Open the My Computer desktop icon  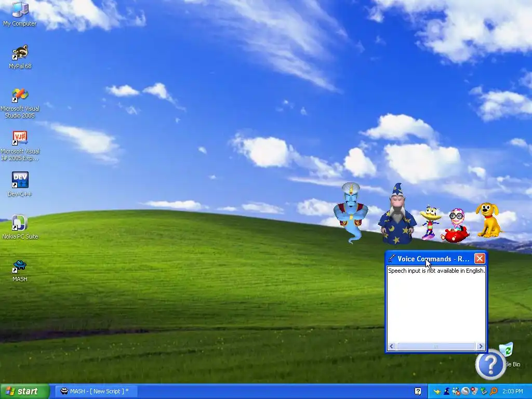(20, 14)
